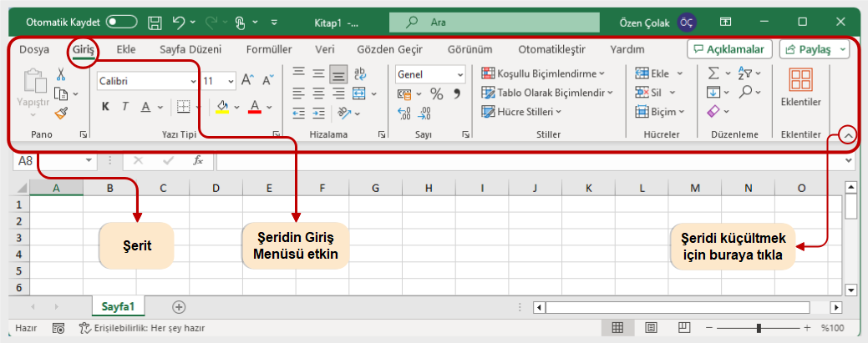Open the Calibri font name dropdown
The height and width of the screenshot is (343, 868).
193,81
